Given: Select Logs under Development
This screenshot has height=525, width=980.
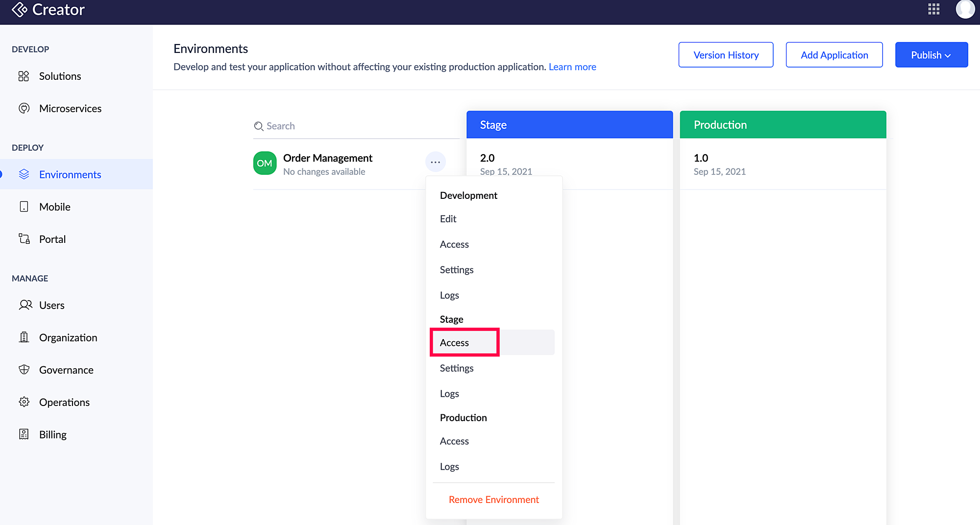Looking at the screenshot, I should tap(494, 295).
